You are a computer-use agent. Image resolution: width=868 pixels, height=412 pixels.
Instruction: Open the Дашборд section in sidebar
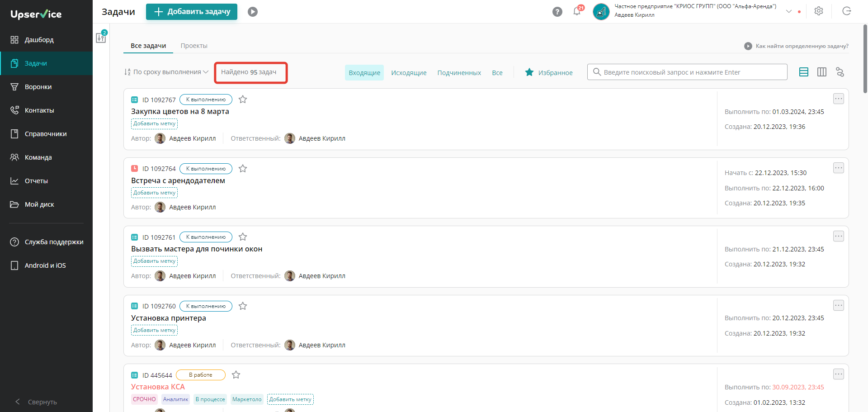pos(46,40)
